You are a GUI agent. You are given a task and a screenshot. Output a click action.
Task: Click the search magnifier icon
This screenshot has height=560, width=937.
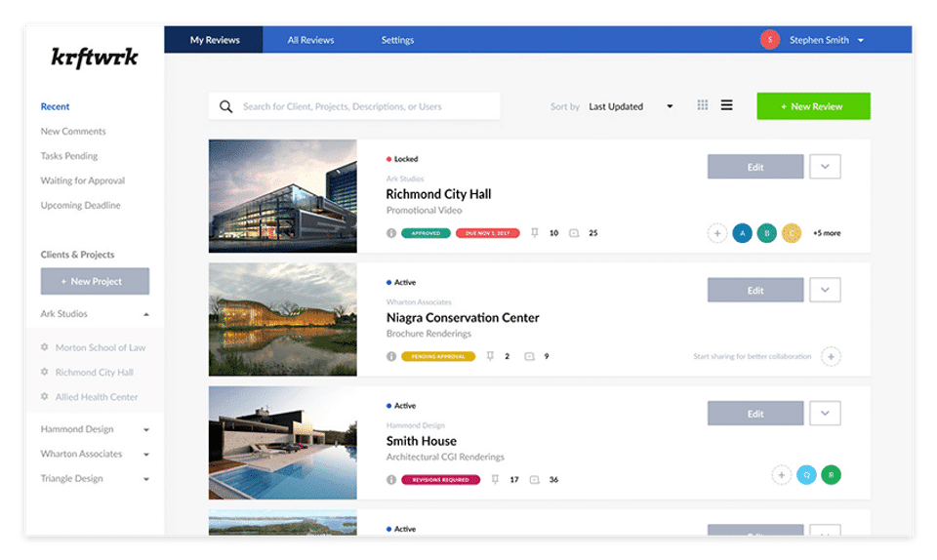(225, 106)
